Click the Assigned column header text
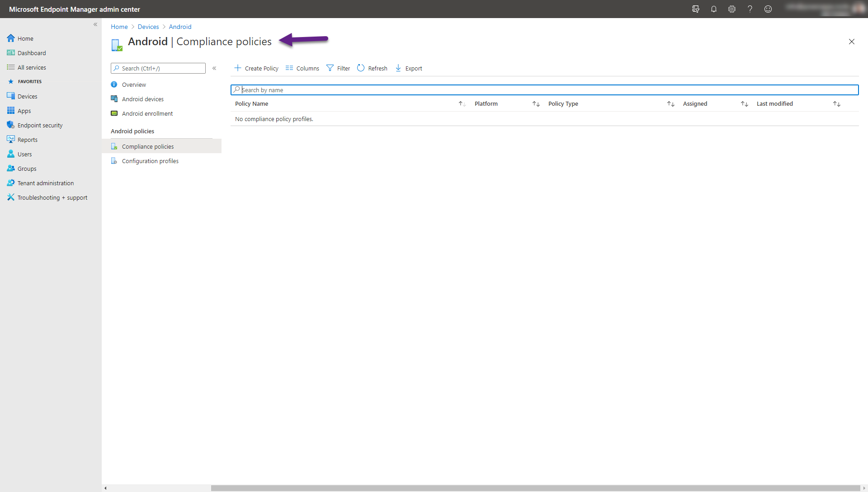The width and height of the screenshot is (868, 492). tap(695, 104)
